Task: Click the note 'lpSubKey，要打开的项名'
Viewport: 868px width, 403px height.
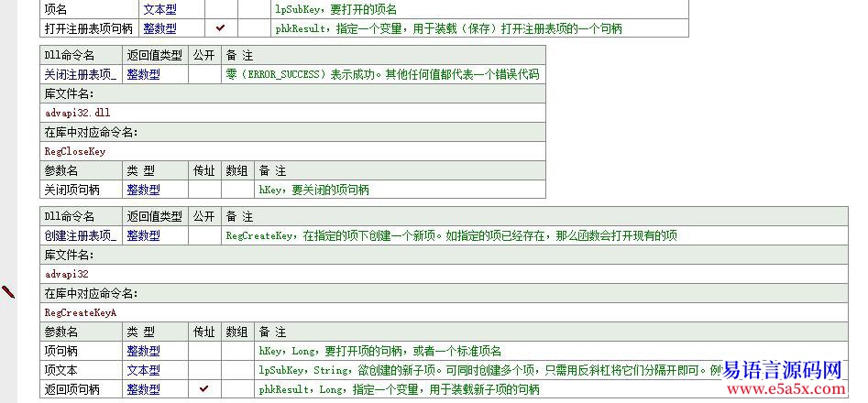Action: pyautogui.click(x=335, y=9)
